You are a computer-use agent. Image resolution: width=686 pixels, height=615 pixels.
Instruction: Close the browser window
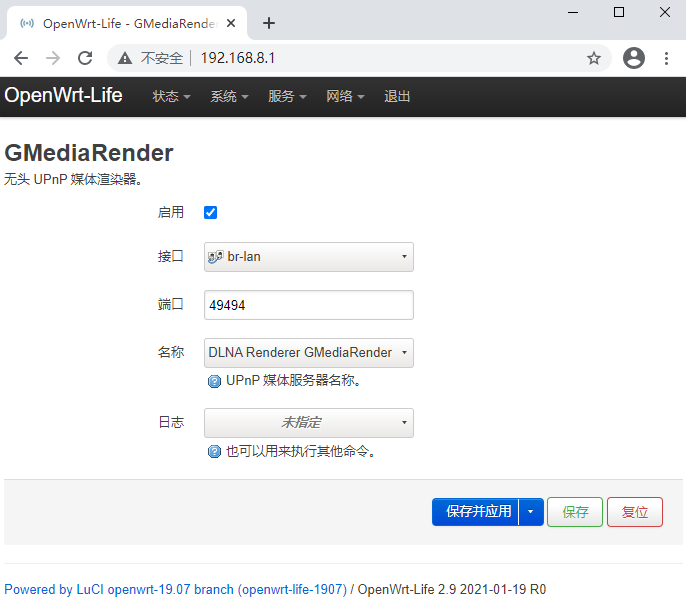tap(665, 12)
